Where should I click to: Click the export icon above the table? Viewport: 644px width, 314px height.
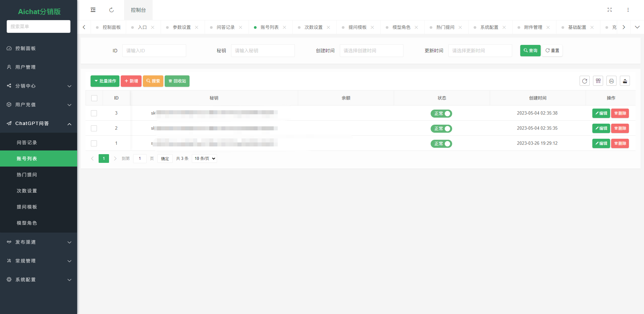[x=625, y=81]
